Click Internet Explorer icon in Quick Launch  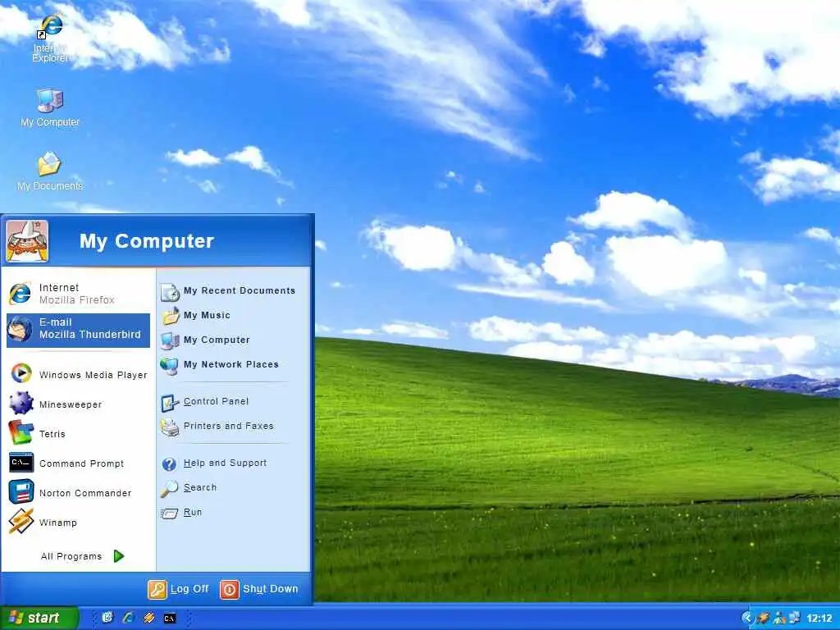128,619
